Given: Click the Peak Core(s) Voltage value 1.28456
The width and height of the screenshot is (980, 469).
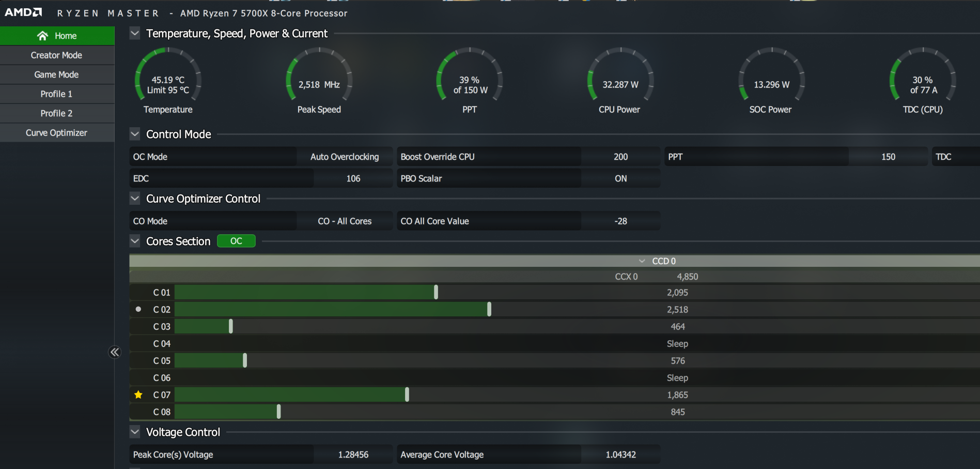Looking at the screenshot, I should [353, 455].
